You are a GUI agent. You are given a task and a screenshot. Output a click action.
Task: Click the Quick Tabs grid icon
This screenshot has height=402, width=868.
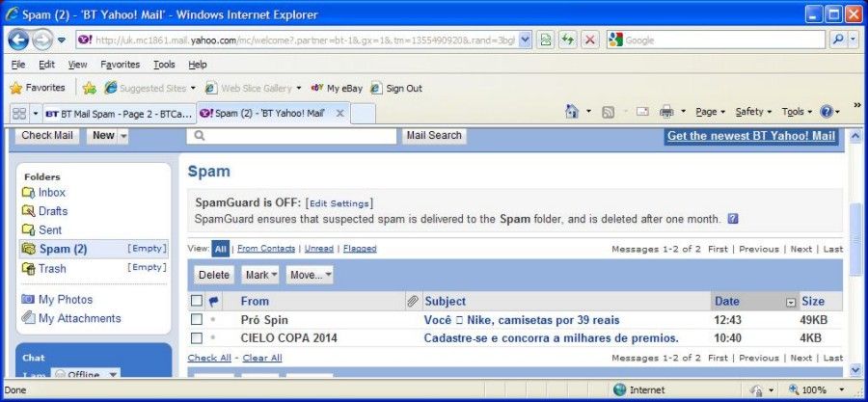coord(19,114)
